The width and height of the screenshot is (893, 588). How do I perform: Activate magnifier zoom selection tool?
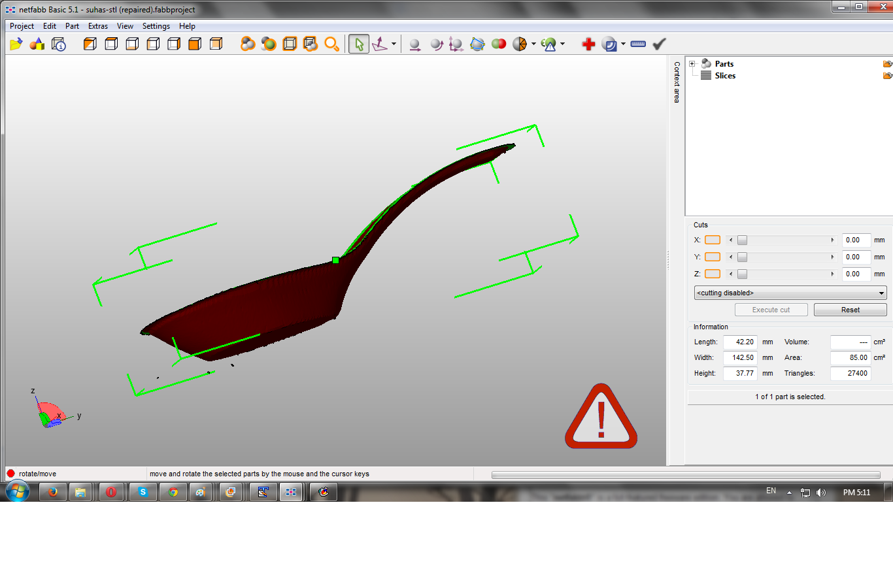[332, 44]
